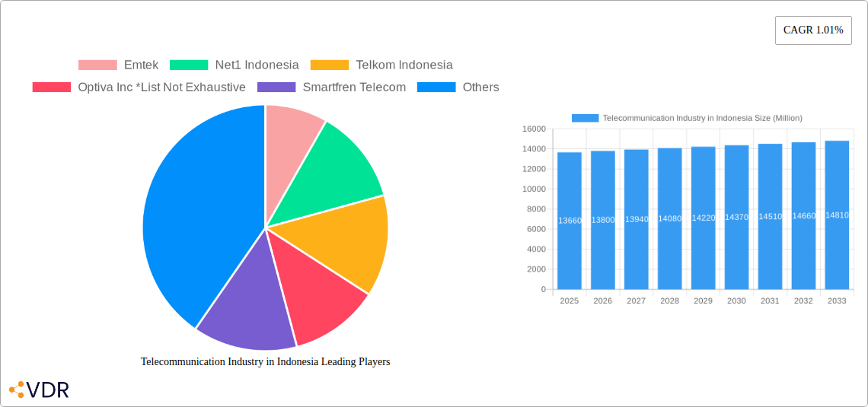
Task: Click the Smartfren Telecom purple legend swatch
Action: pos(277,87)
